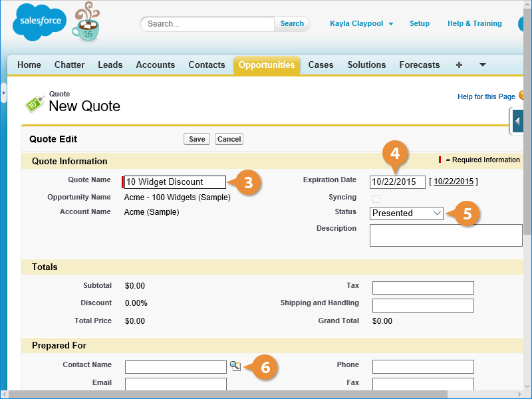Switch to the Contacts tab
This screenshot has height=399, width=532.
207,65
